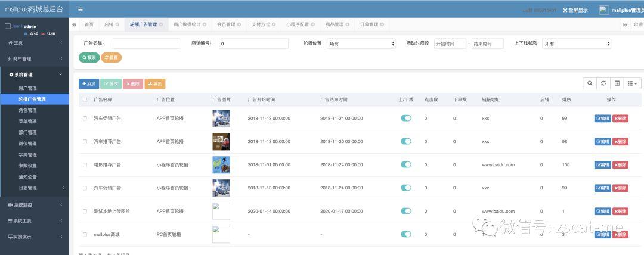Image resolution: width=644 pixels, height=255 pixels.
Task: Expand the 实例演示 sidebar menu
Action: point(35,237)
